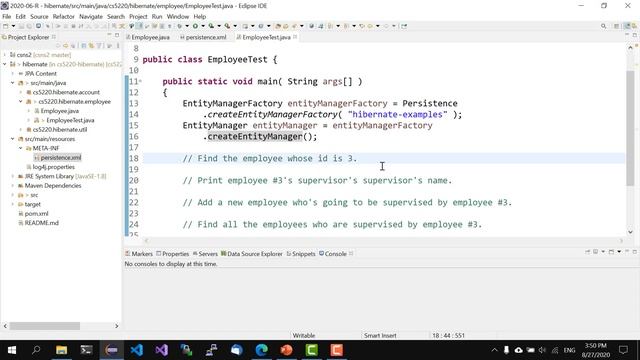This screenshot has height=360, width=640.
Task: Switch to the Markers tab
Action: click(139, 254)
